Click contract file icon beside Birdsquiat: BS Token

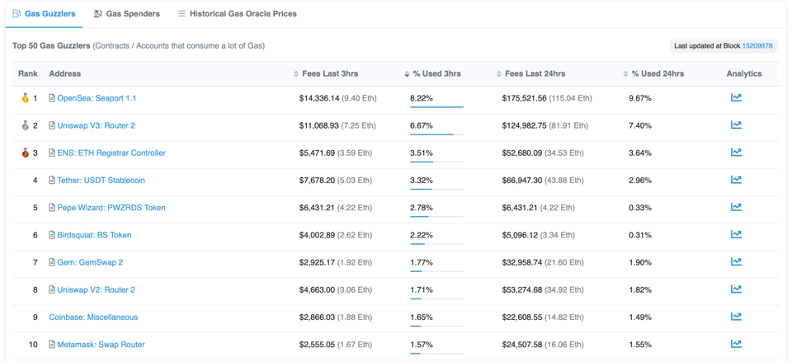pyautogui.click(x=52, y=235)
